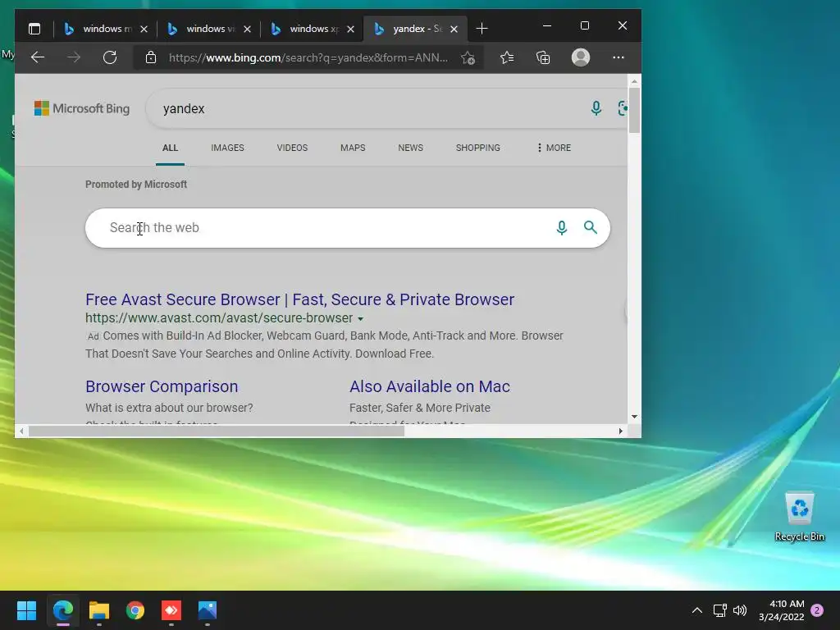This screenshot has width=840, height=630.
Task: Click the scroll left arrow
Action: pyautogui.click(x=21, y=431)
